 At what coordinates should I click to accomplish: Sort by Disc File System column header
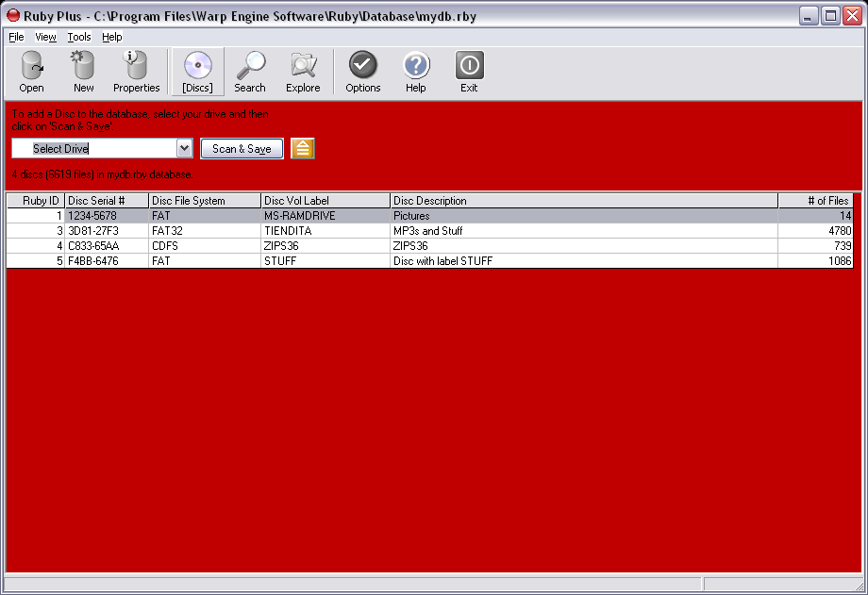(x=205, y=200)
